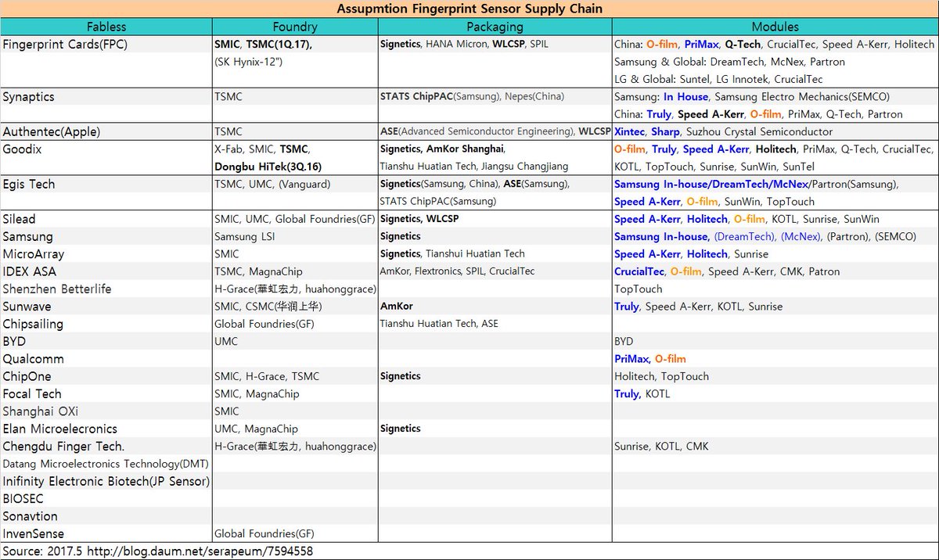Viewport: 939px width, 560px height.
Task: Select the 'Chengdu Finger Tech.' cell
Action: (63, 446)
